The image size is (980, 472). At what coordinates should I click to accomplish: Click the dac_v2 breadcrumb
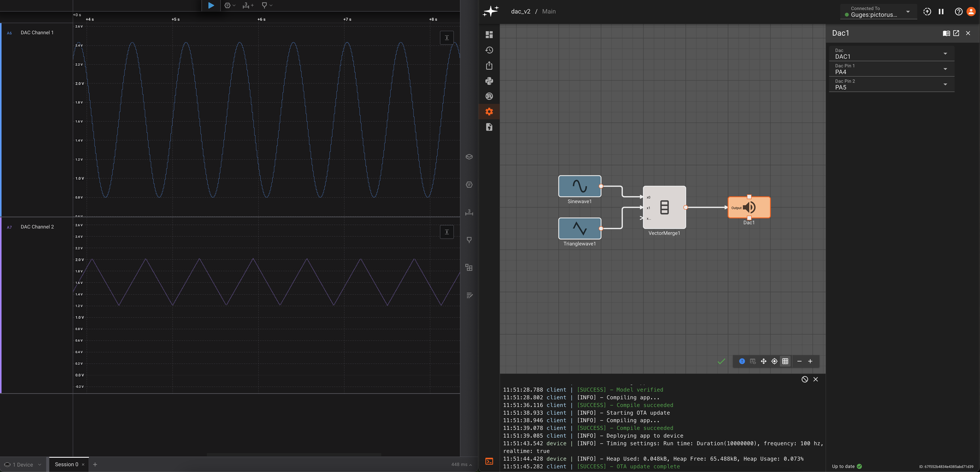[x=520, y=11]
